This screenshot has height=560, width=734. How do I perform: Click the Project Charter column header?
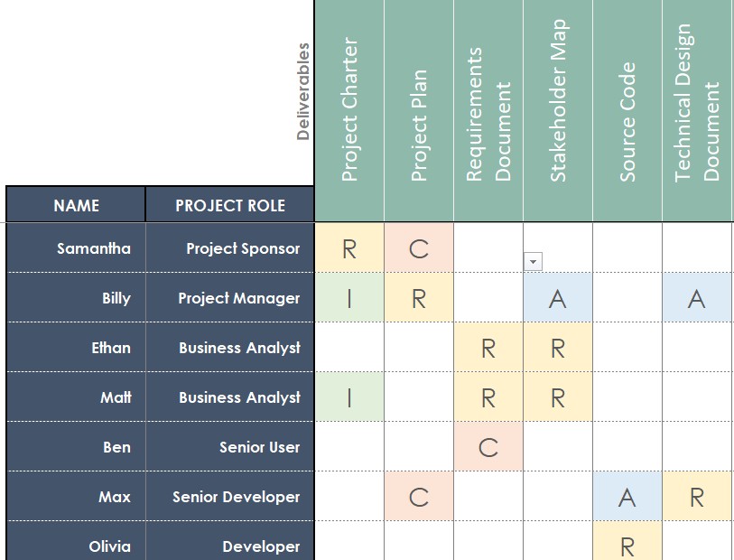pos(349,110)
